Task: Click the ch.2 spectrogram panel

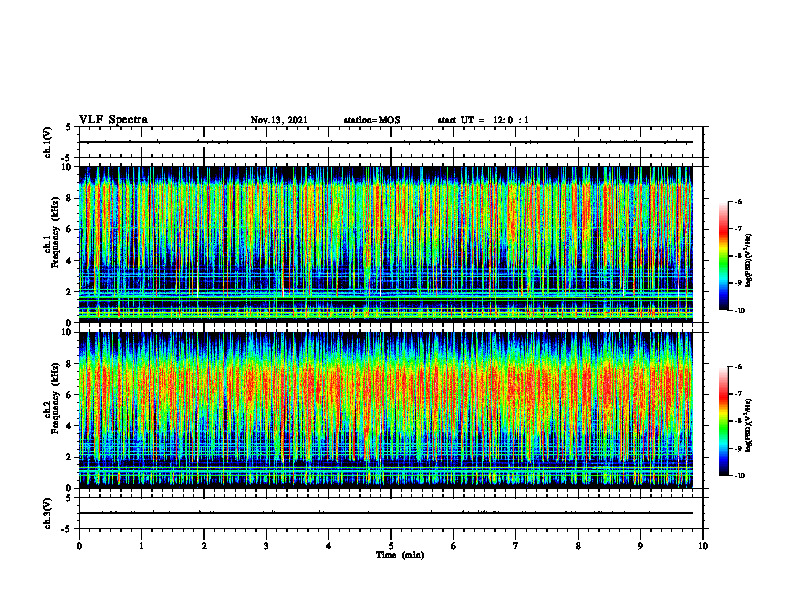Action: coord(385,410)
